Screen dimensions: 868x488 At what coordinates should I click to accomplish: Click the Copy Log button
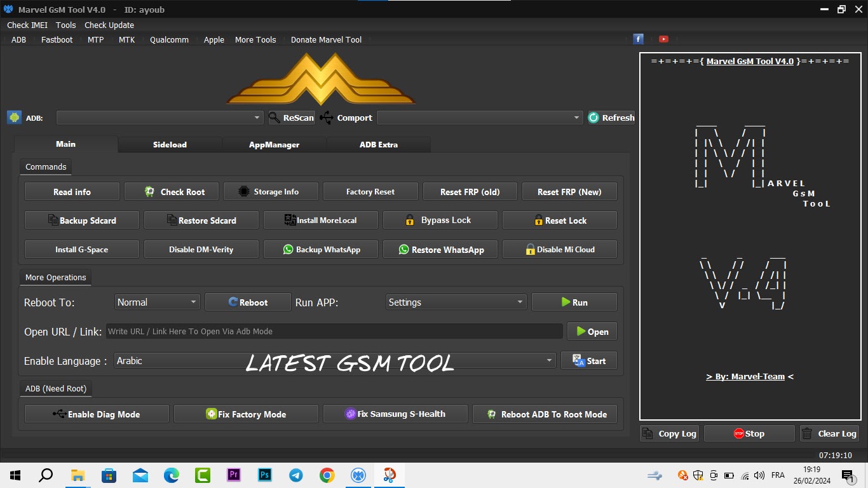coord(670,433)
